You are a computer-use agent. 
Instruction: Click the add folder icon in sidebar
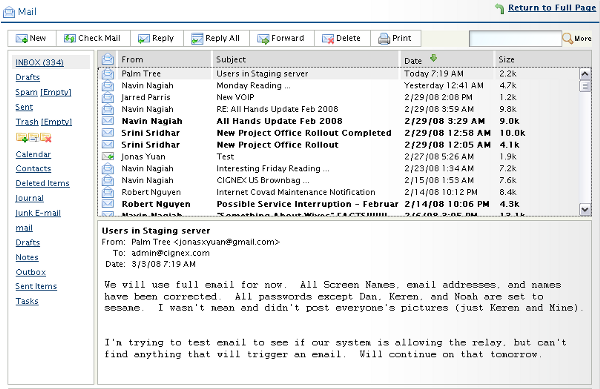[21, 138]
